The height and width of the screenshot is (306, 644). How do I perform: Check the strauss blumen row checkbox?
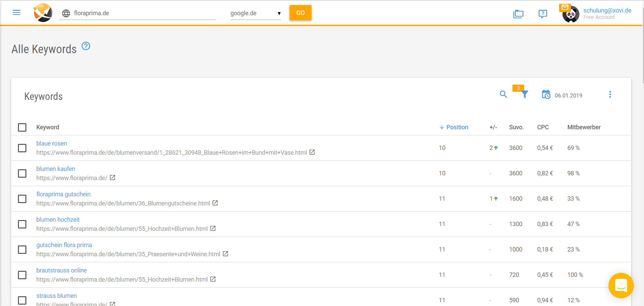(22, 300)
